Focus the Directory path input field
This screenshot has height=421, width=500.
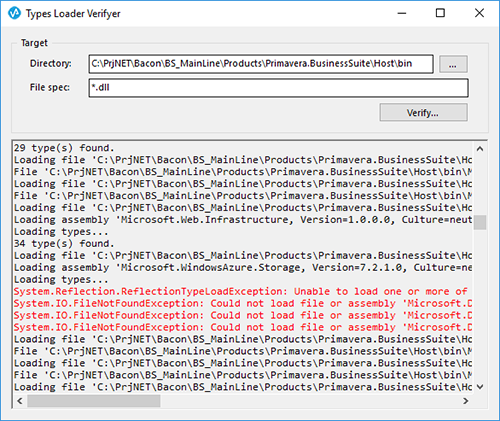[x=261, y=64]
